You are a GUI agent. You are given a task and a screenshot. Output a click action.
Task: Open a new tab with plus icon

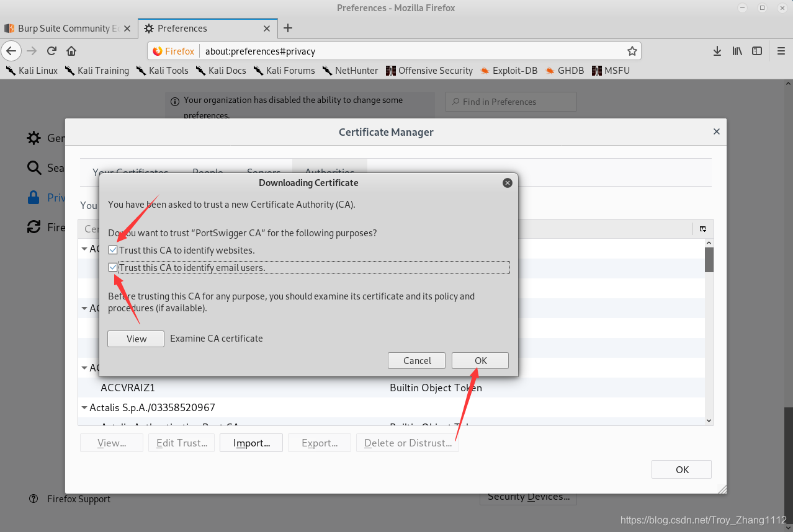coord(288,28)
